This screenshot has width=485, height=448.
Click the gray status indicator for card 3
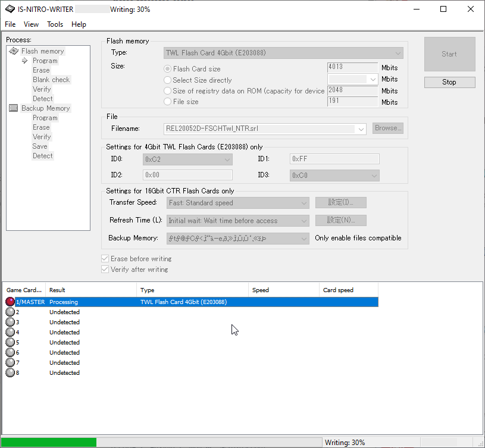coord(10,322)
